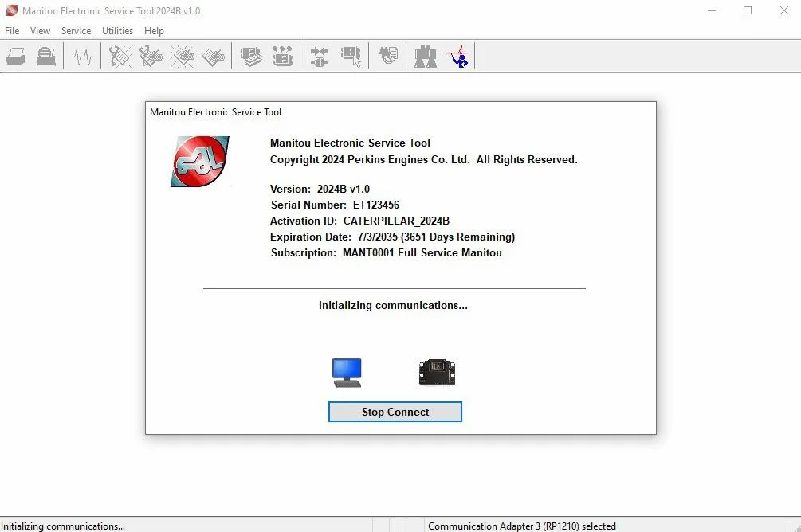Select the ECM Summary toolbar icon
801x532 pixels.
point(251,56)
